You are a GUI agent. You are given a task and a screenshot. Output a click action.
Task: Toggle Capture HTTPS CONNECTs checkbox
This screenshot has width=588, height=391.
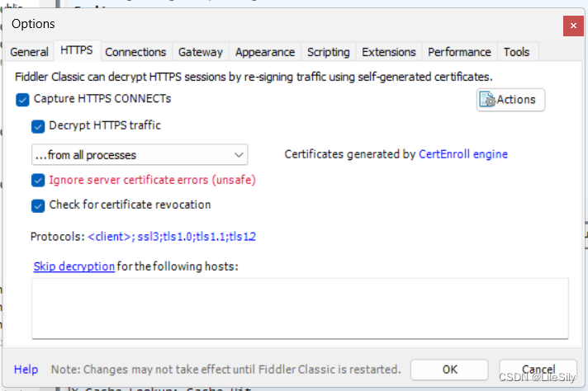coord(22,100)
